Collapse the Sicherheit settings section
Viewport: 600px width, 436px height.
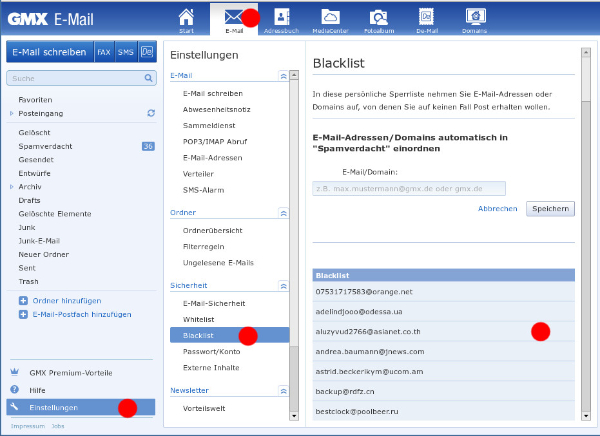coord(283,285)
